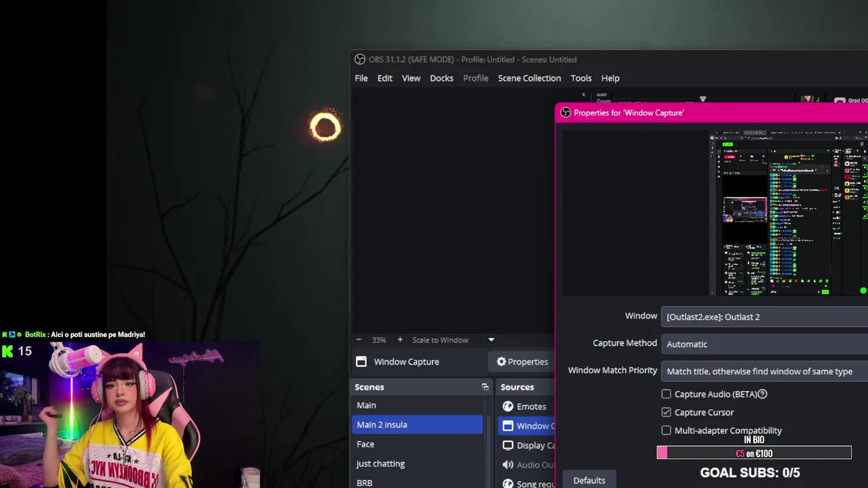Screen dimensions: 868x488
Task: Open the Window dropdown showing Outlast 2
Action: click(764, 317)
